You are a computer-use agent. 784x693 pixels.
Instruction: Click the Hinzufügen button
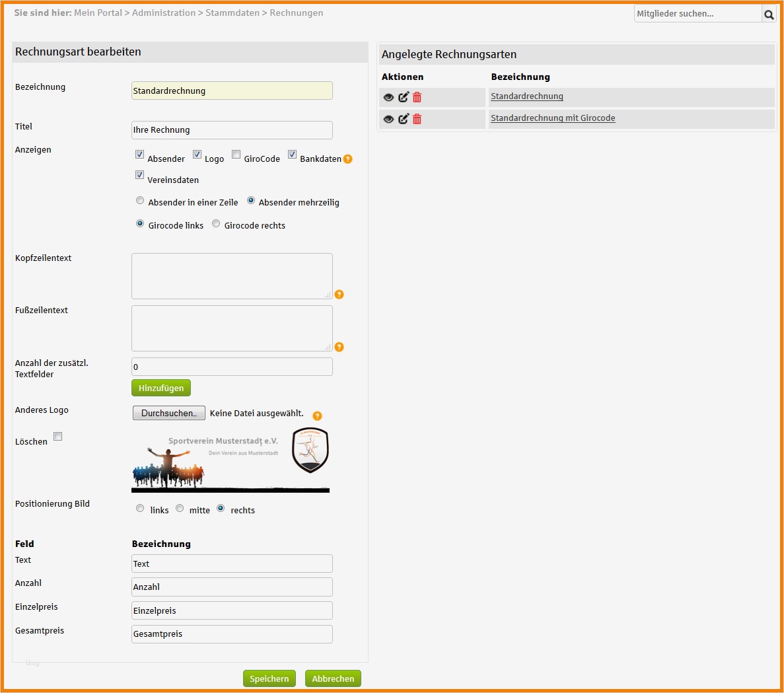tap(161, 388)
